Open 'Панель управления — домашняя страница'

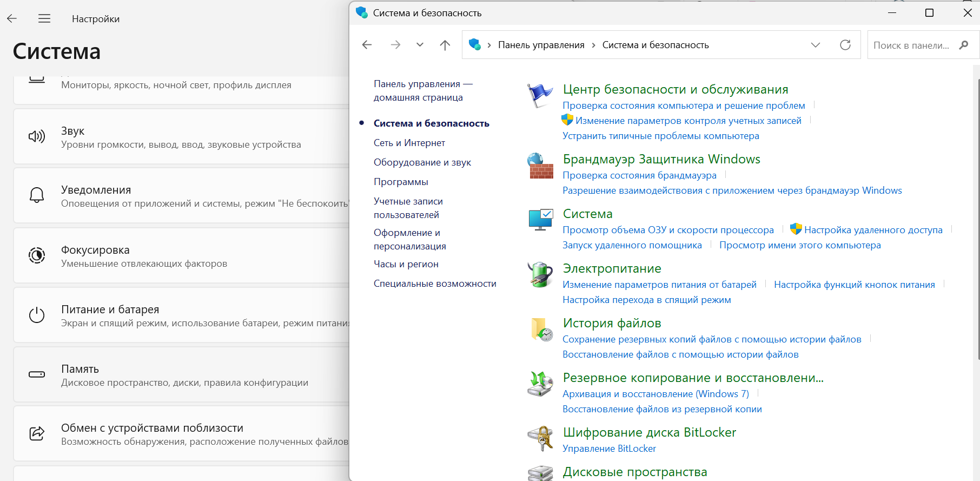pyautogui.click(x=423, y=91)
